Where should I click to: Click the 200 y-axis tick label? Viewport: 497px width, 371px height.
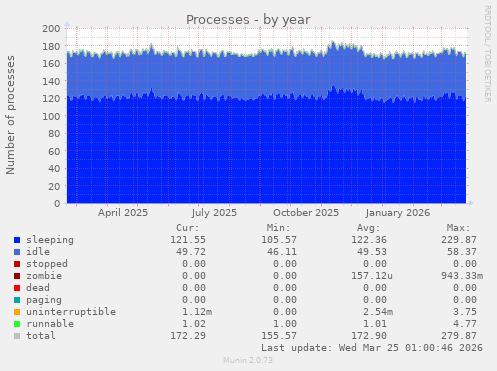[x=51, y=29]
